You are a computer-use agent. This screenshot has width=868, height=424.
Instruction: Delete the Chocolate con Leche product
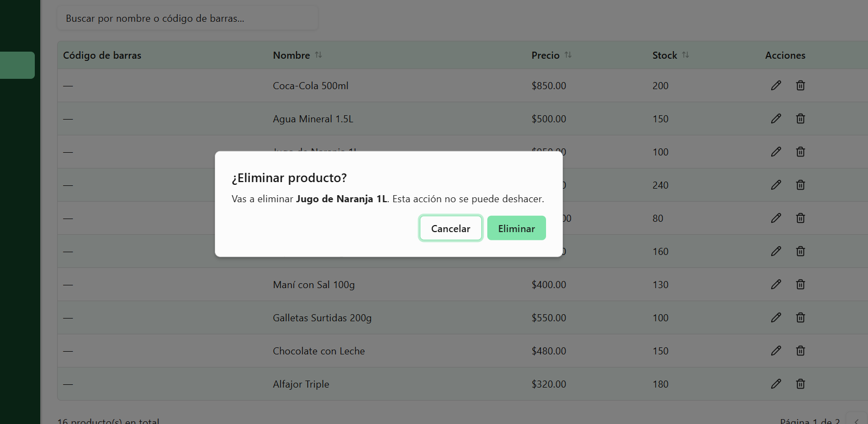tap(801, 351)
